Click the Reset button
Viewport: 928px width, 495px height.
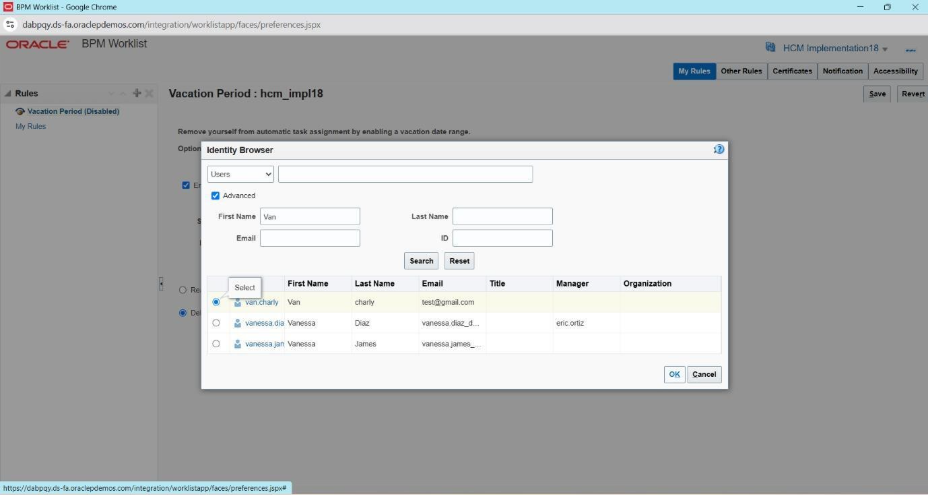[459, 261]
